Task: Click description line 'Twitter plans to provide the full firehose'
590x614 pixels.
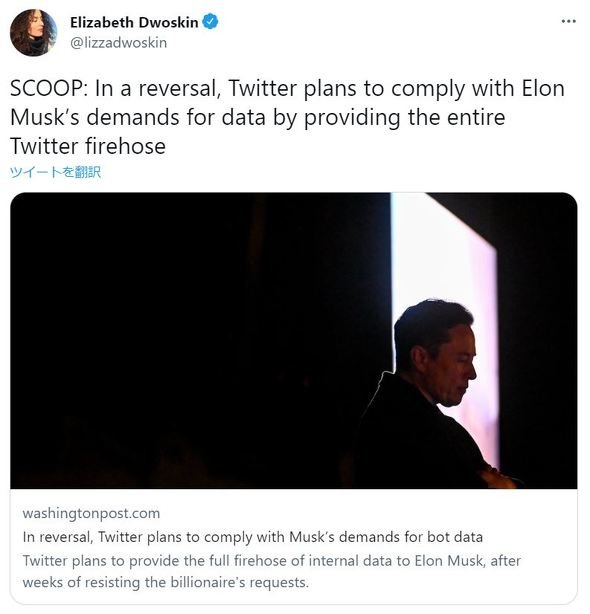Action: (272, 560)
